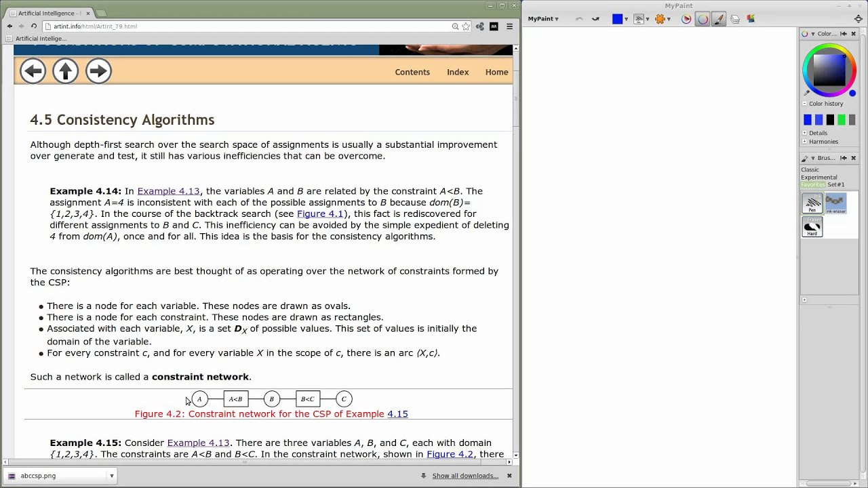Screen dimensions: 868x488
Task: Go to next page with right arrow button
Action: tap(98, 71)
